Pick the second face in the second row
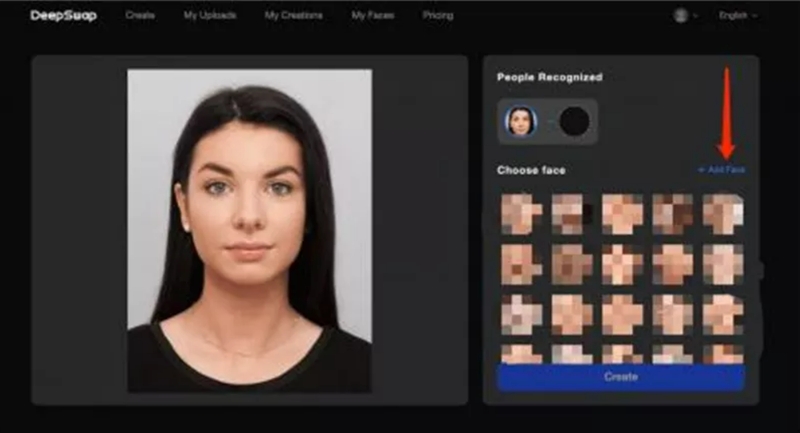The image size is (800, 433). pos(571,264)
